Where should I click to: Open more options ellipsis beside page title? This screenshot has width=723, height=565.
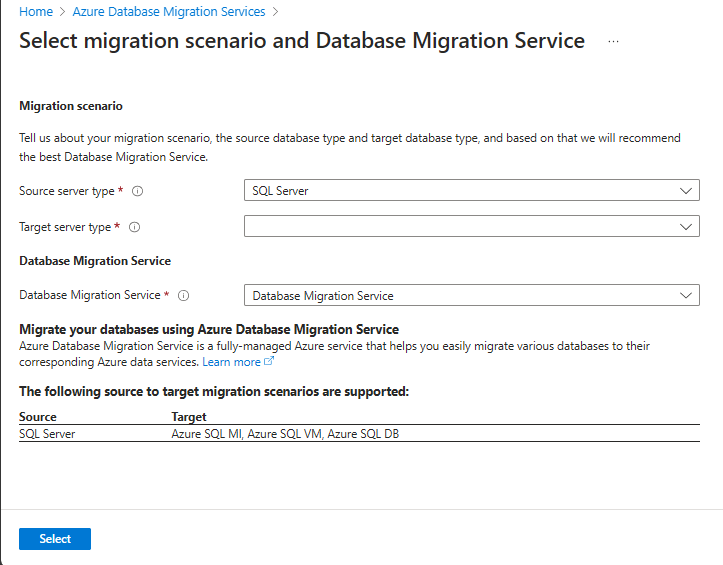[x=613, y=41]
